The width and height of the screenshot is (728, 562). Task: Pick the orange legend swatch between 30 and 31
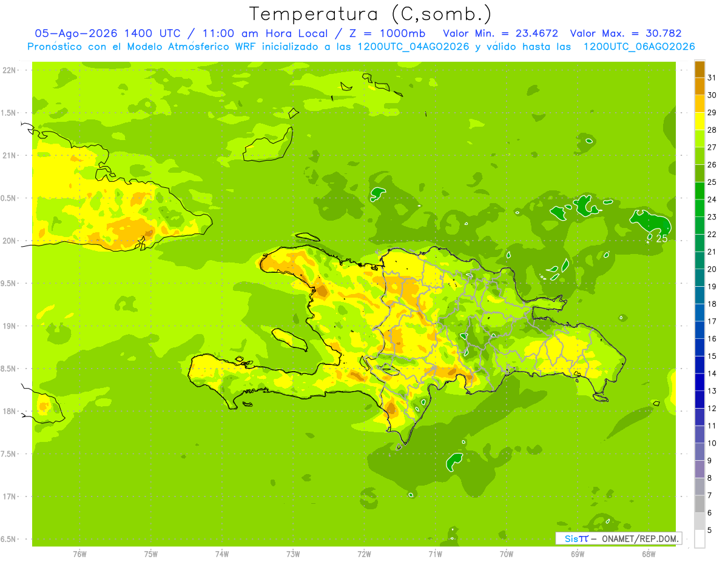699,86
